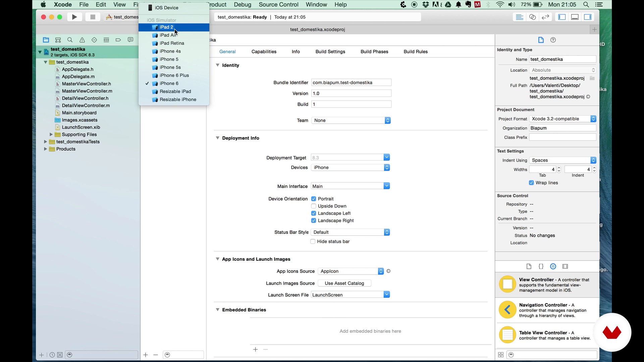
Task: Enable Upside Down orientation
Action: pyautogui.click(x=314, y=206)
